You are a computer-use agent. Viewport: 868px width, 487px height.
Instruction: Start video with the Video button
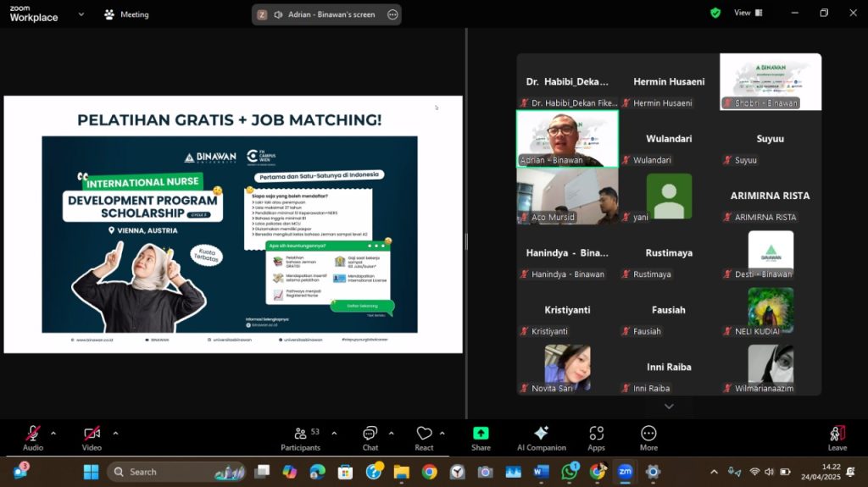click(92, 437)
